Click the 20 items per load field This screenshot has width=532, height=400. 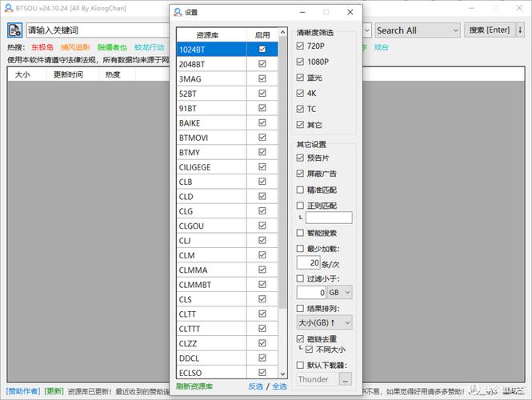coord(309,262)
